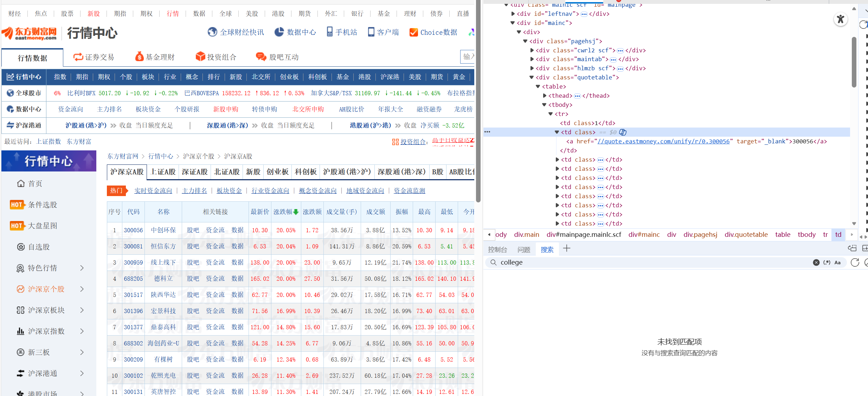The width and height of the screenshot is (868, 396).
Task: Clear the college search text
Action: coord(816,262)
